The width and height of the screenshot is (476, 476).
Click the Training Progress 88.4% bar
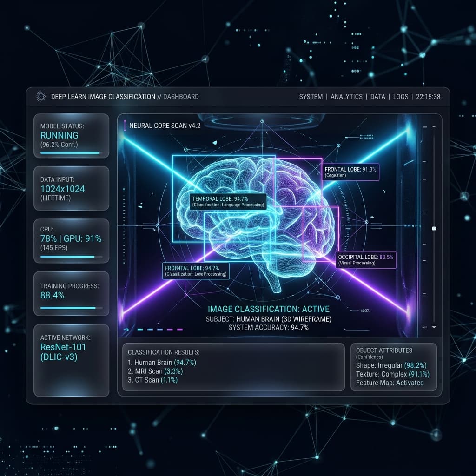[x=71, y=308]
